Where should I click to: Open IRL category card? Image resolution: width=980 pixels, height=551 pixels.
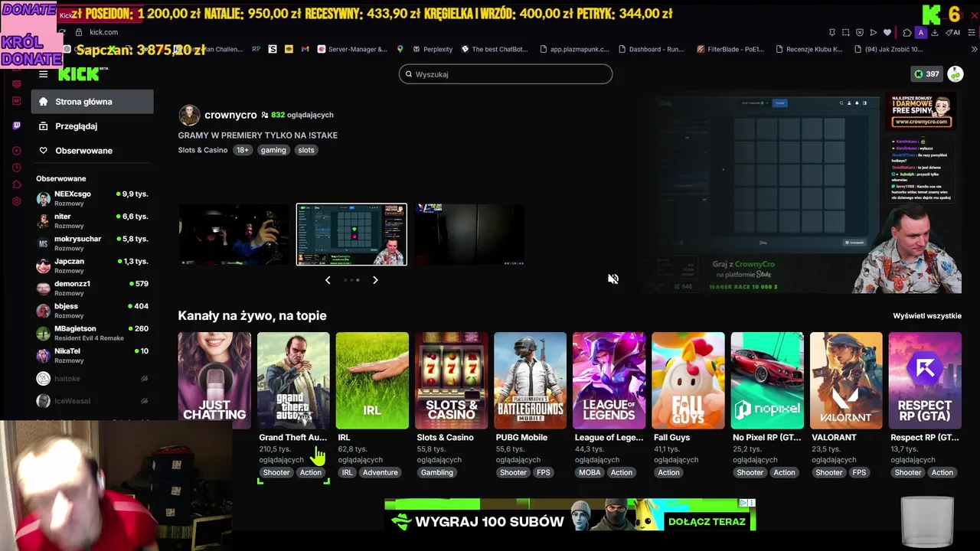372,380
